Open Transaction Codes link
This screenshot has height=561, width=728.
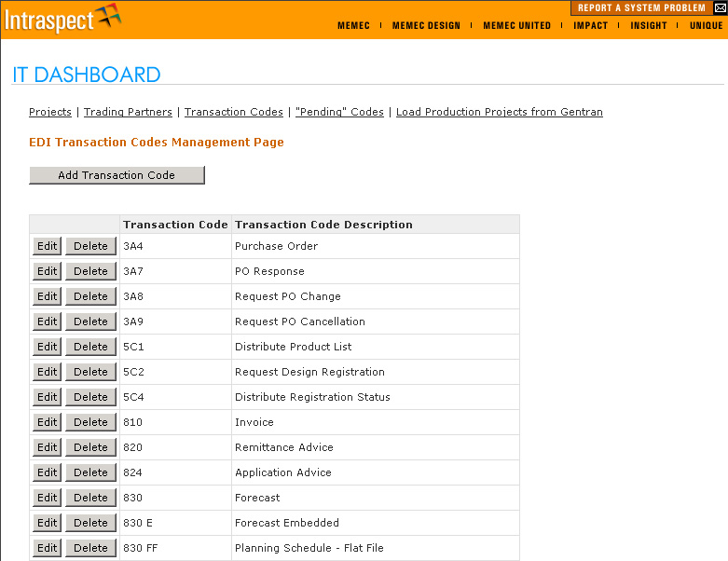pos(234,112)
